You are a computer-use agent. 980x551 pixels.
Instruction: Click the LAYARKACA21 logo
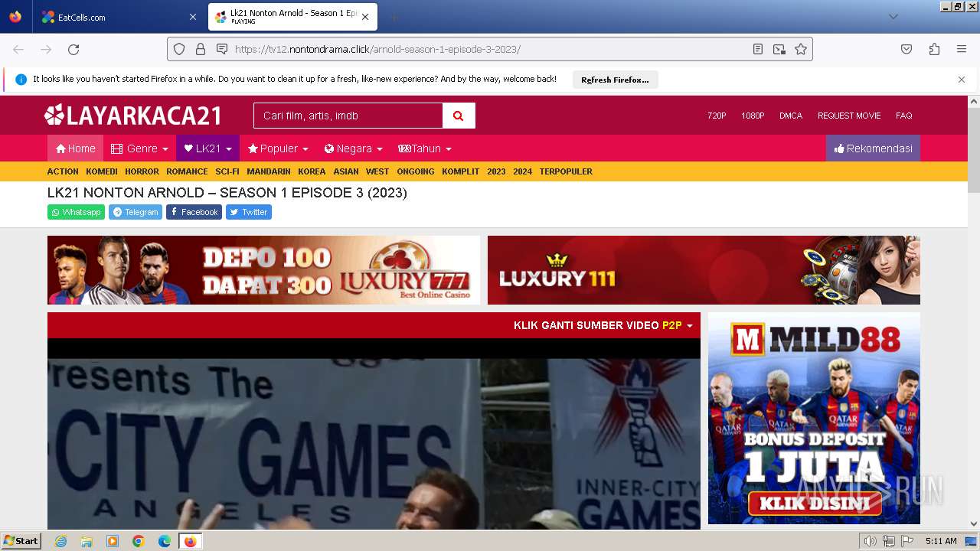pyautogui.click(x=132, y=116)
